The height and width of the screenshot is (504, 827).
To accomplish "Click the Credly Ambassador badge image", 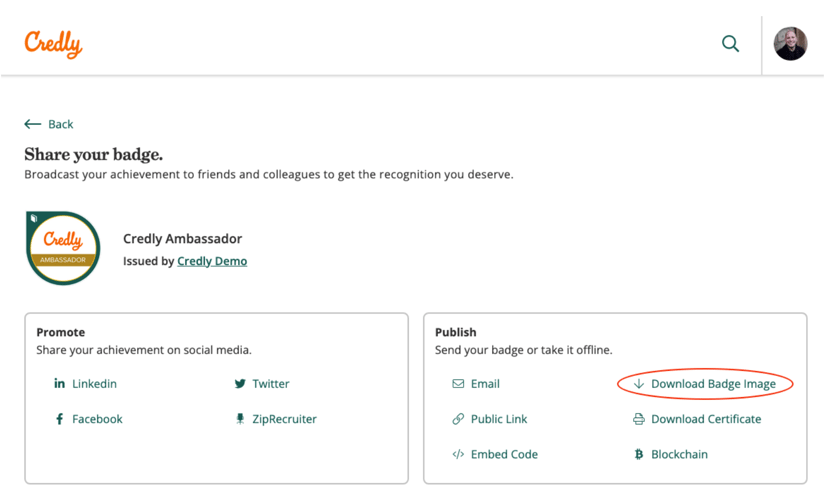I will [x=63, y=248].
